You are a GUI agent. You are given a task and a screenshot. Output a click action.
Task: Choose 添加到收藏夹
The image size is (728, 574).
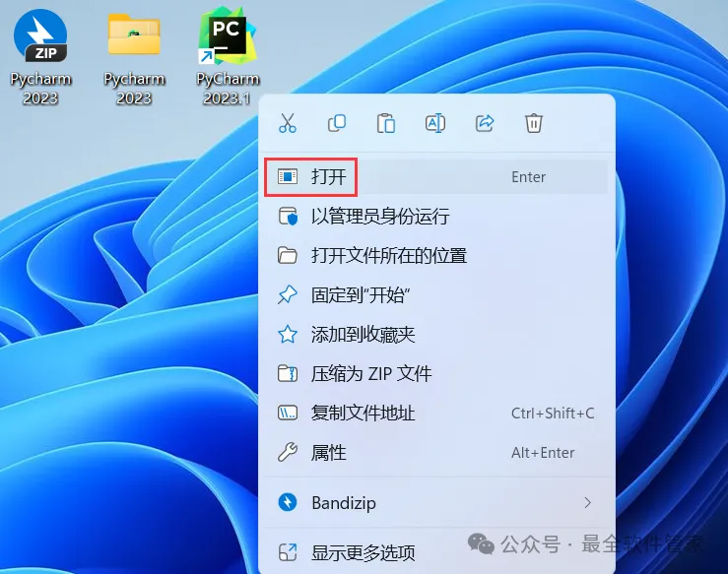click(436, 335)
